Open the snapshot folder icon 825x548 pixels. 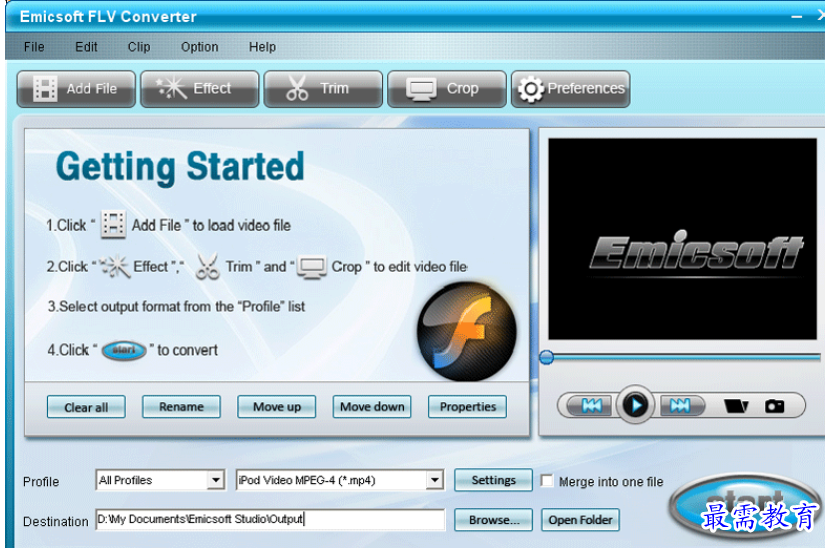pyautogui.click(x=736, y=406)
